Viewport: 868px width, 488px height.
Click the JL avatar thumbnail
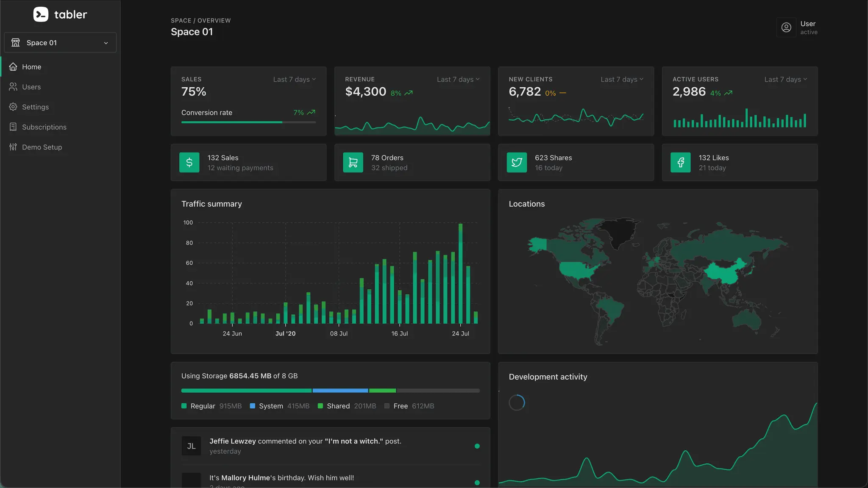point(191,446)
